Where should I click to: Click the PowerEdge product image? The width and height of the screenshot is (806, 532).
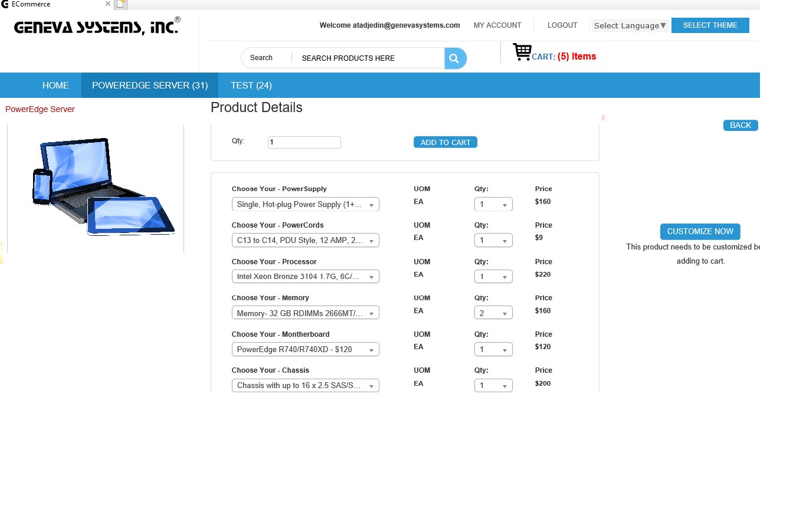pyautogui.click(x=103, y=187)
